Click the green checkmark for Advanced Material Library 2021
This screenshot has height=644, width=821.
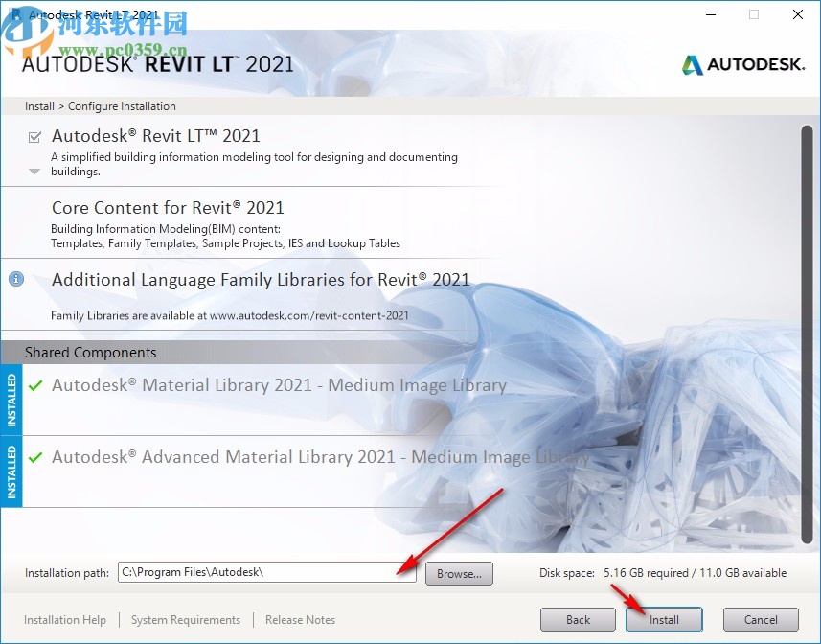point(37,456)
